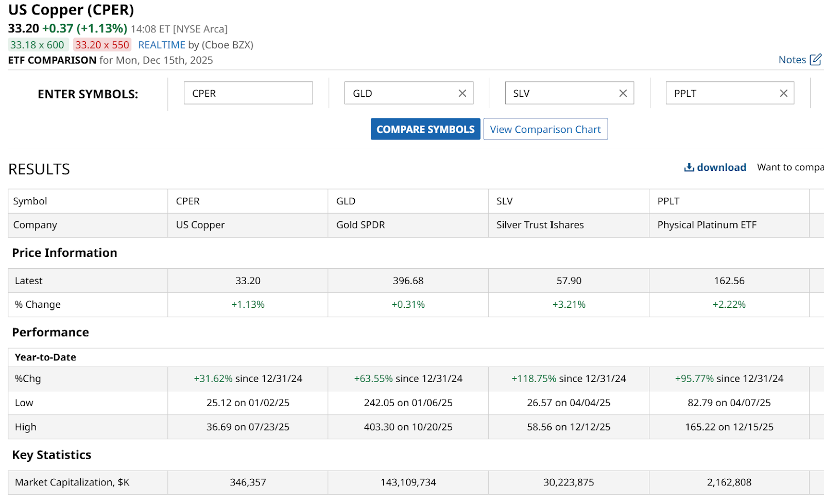Focus the CPER symbol input field
824x504 pixels.
click(x=248, y=93)
